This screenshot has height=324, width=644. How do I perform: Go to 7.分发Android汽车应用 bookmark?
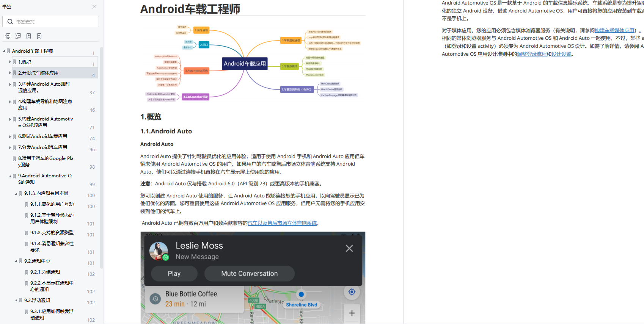[x=42, y=147]
